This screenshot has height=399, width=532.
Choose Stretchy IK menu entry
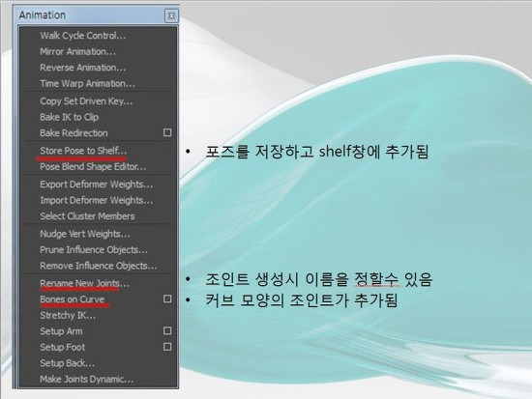[68, 315]
